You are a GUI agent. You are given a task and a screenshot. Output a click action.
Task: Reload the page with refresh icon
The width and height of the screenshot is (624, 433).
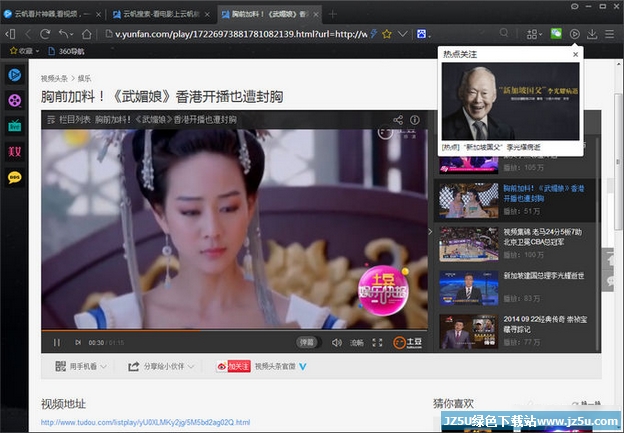pos(45,34)
